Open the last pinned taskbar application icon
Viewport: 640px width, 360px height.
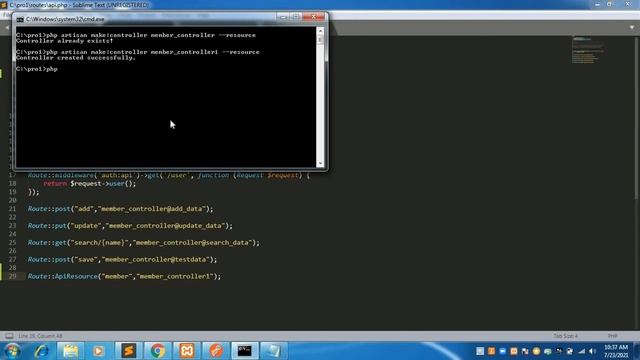point(273,351)
